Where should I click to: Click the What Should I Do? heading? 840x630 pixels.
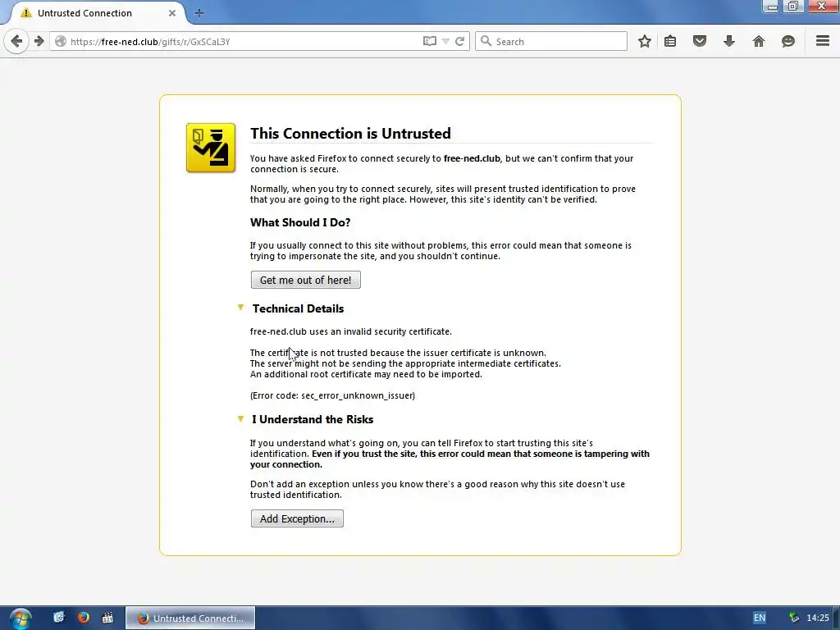pos(300,222)
